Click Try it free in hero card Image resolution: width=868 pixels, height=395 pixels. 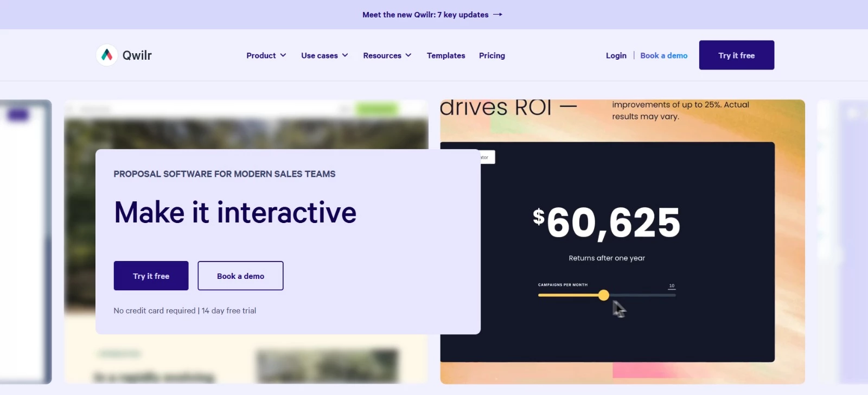[151, 276]
